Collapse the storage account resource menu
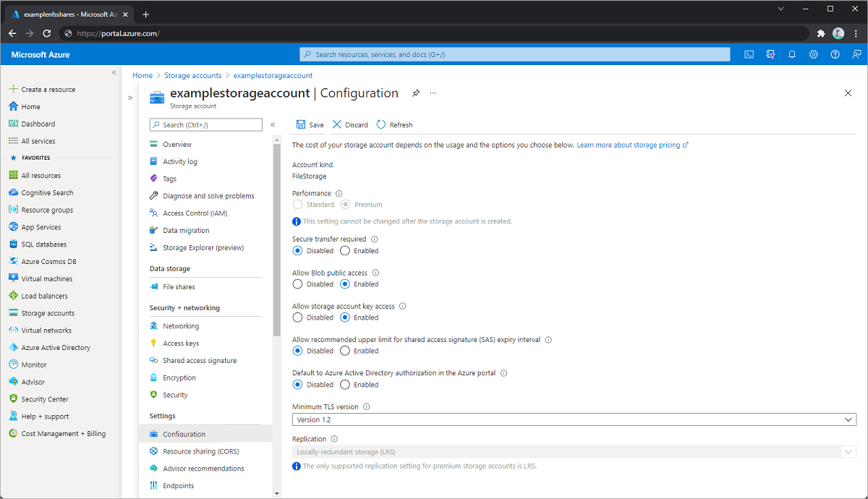This screenshot has width=868, height=499. point(273,125)
